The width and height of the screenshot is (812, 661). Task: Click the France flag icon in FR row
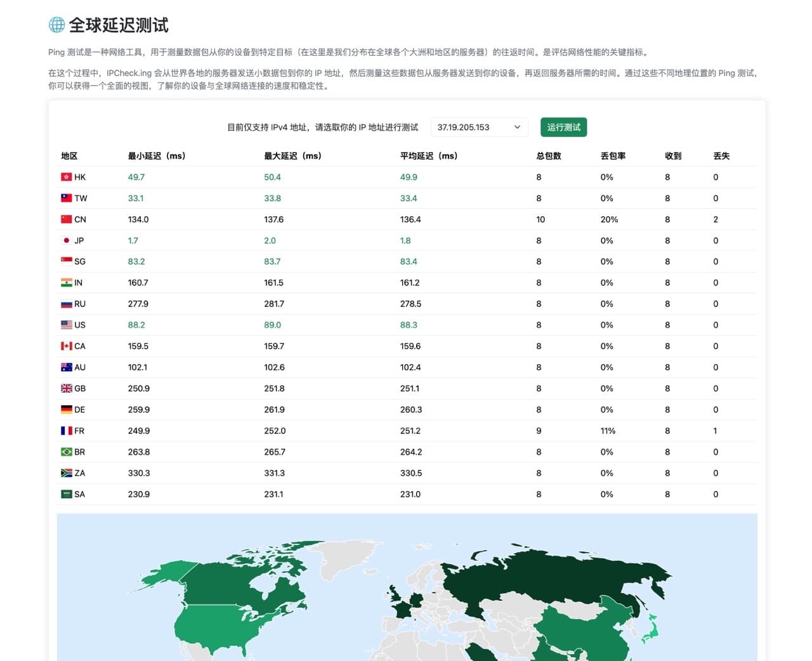66,431
